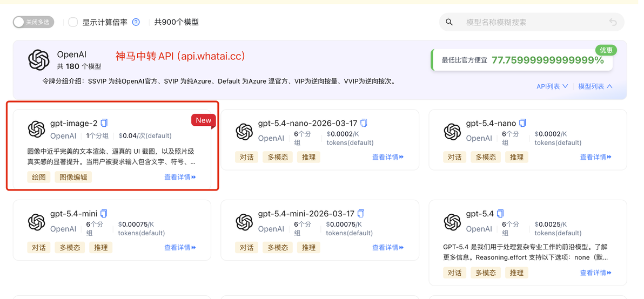This screenshot has height=299, width=644.
Task: Click the 77.75999999999999% discount figure
Action: click(548, 60)
